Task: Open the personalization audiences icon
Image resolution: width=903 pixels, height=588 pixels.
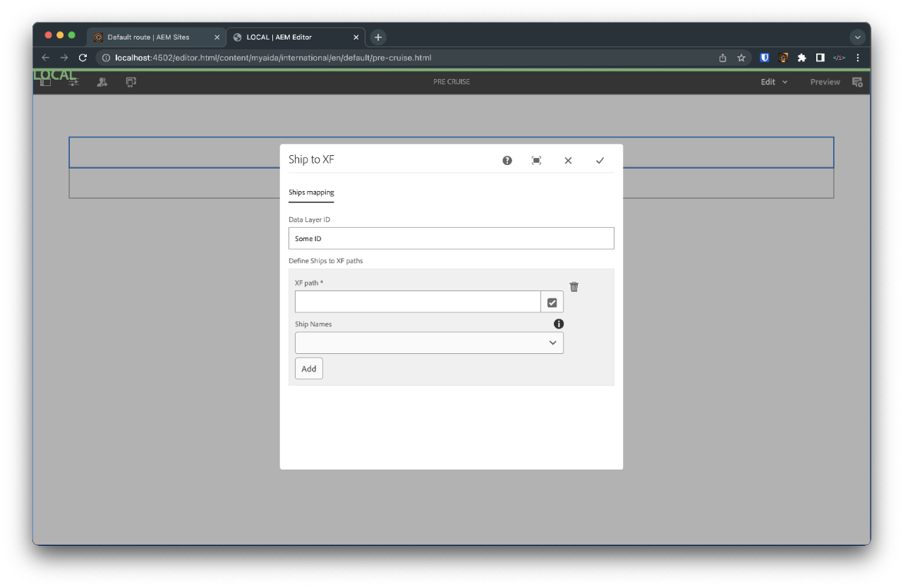Action: coord(102,82)
